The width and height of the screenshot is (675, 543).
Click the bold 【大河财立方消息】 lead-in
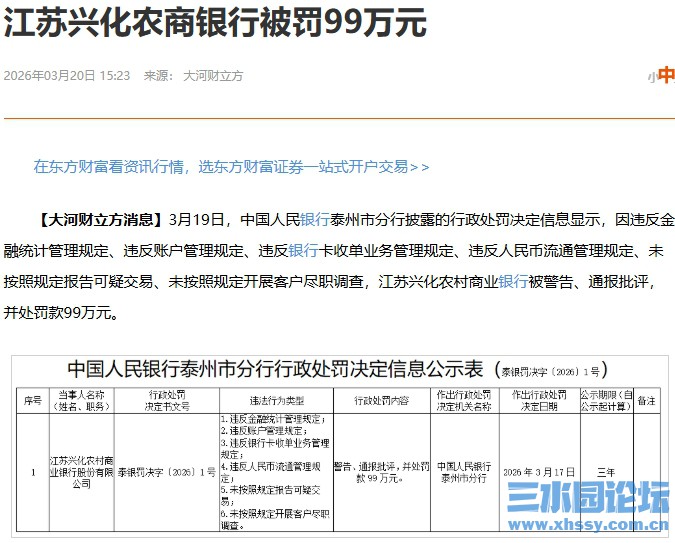(x=100, y=220)
